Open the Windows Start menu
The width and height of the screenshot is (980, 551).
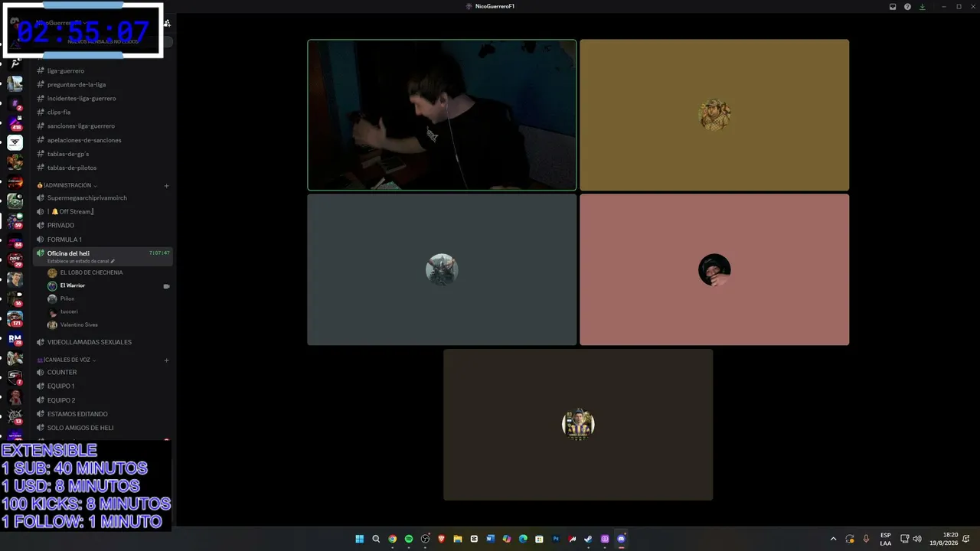coord(359,539)
